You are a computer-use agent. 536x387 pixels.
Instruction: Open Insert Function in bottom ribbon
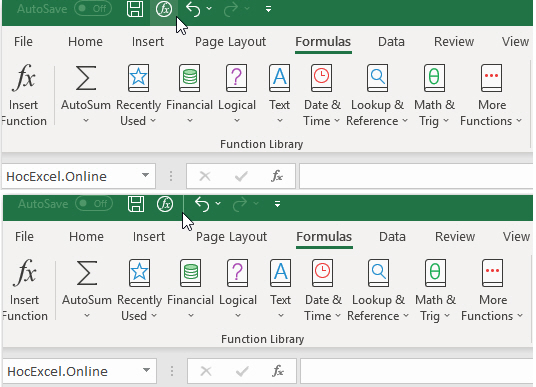(x=25, y=290)
